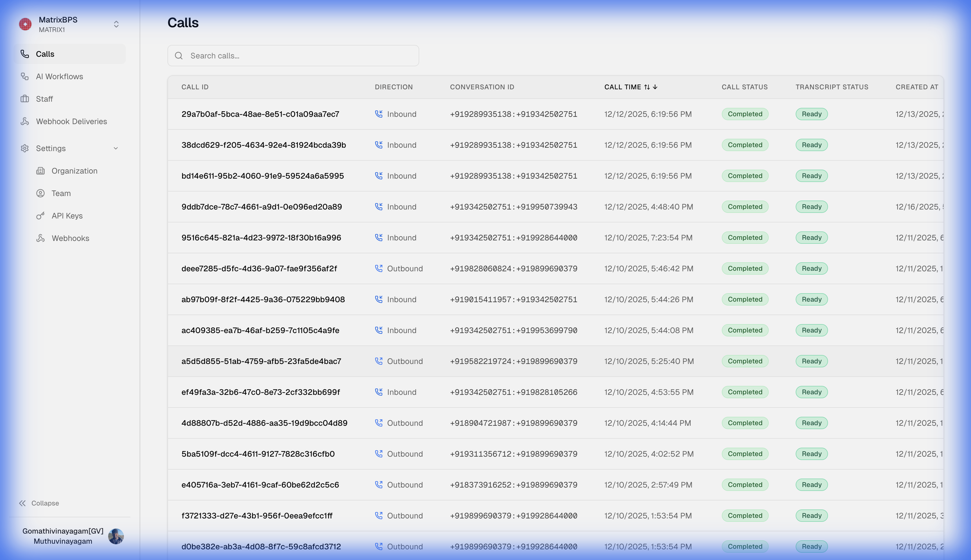
Task: Click the inbound call icon on the first row
Action: (x=379, y=114)
